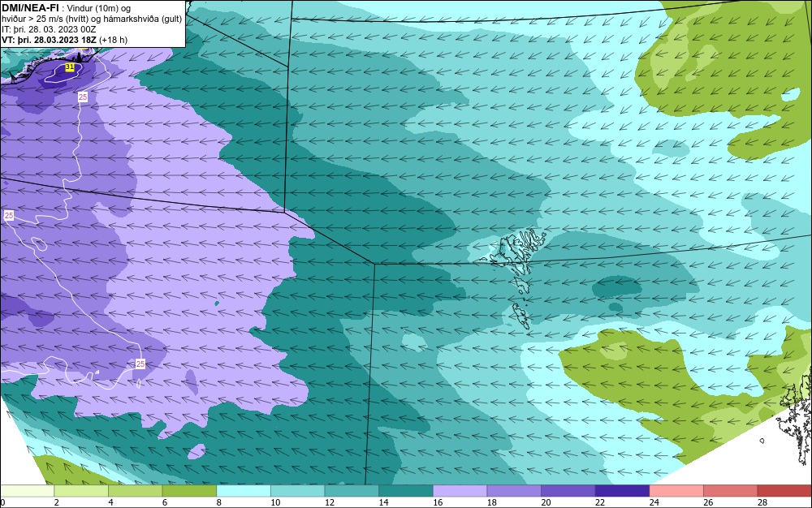The image size is (812, 508).
Task: Click the legend tick label '12'
Action: (330, 502)
